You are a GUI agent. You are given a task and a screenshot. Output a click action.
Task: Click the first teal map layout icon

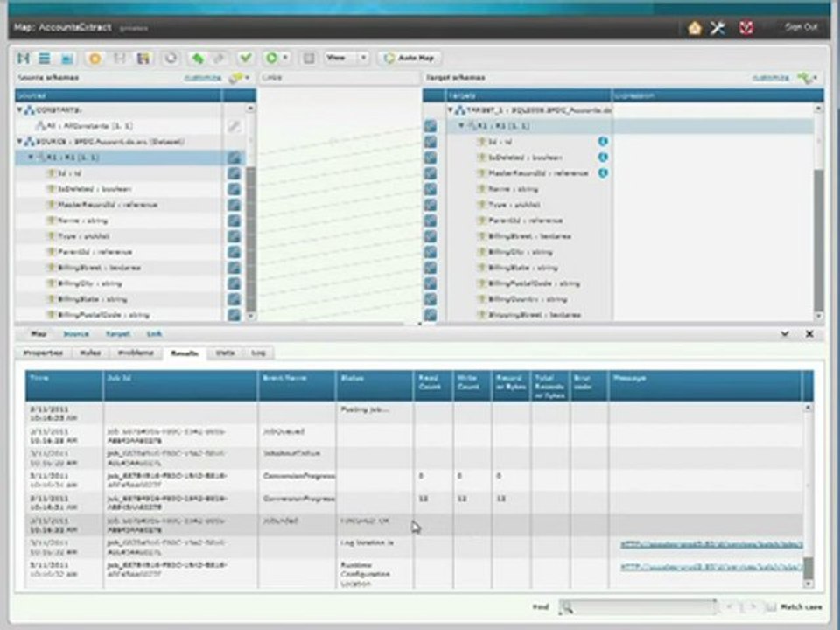pyautogui.click(x=24, y=58)
